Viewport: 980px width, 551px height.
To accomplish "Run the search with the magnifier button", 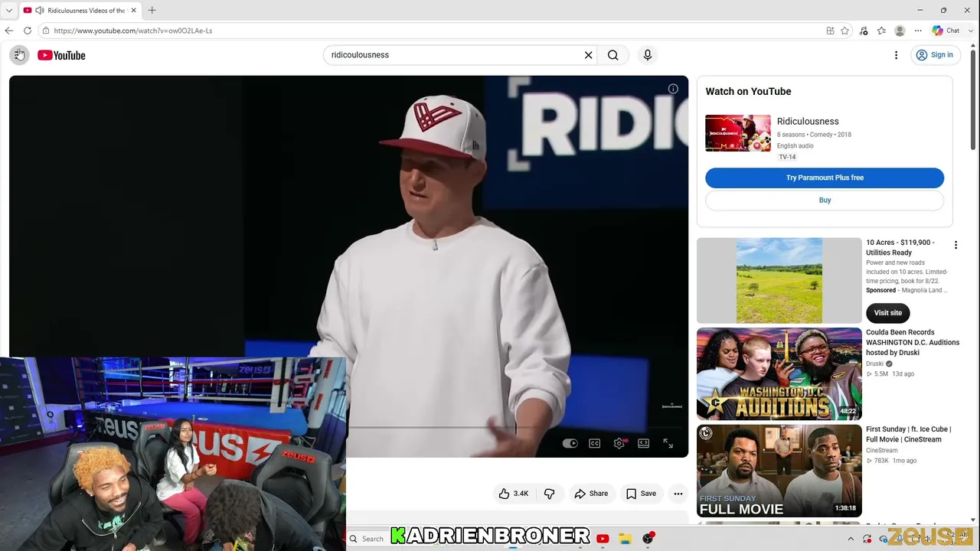I will tap(612, 55).
